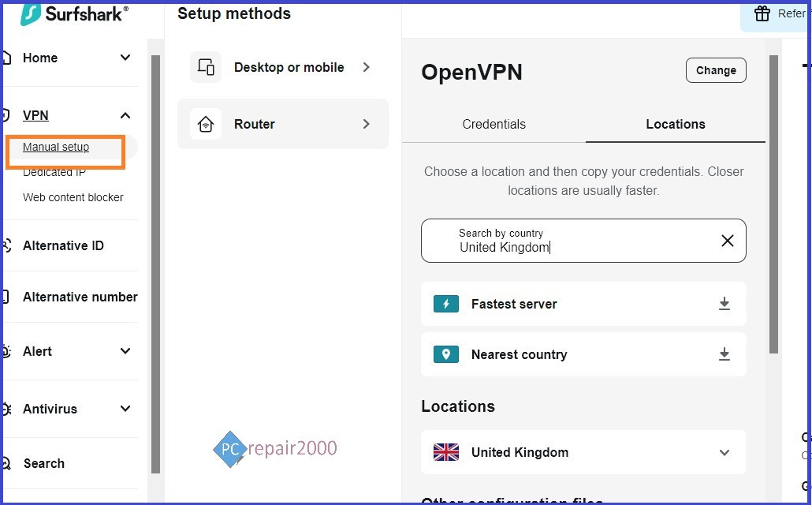Expand the Home section chevron
Screen dimensions: 812x505
[x=125, y=58]
